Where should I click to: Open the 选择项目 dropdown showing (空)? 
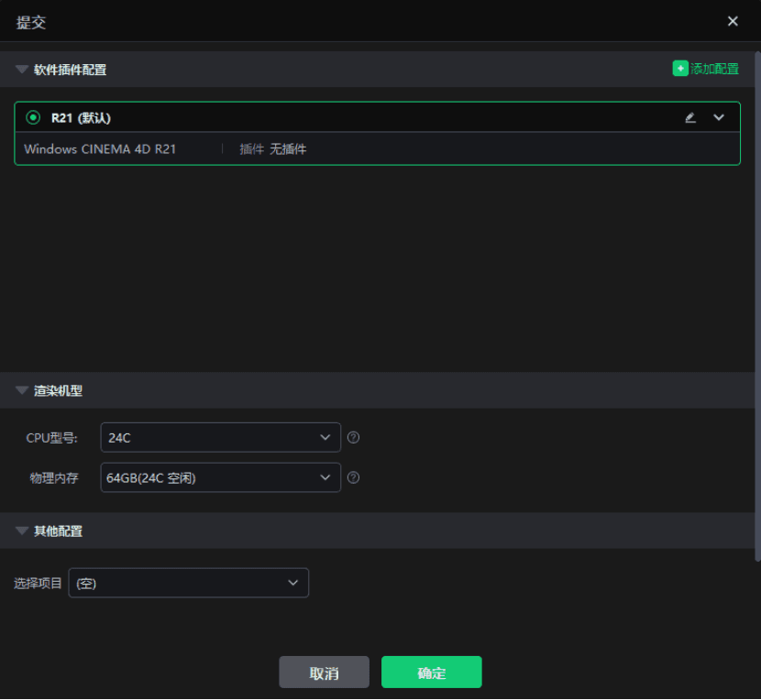click(x=188, y=583)
